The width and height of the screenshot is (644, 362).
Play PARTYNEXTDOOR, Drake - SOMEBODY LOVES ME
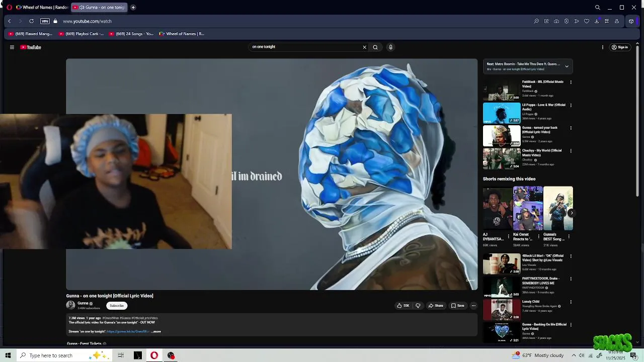tap(502, 287)
